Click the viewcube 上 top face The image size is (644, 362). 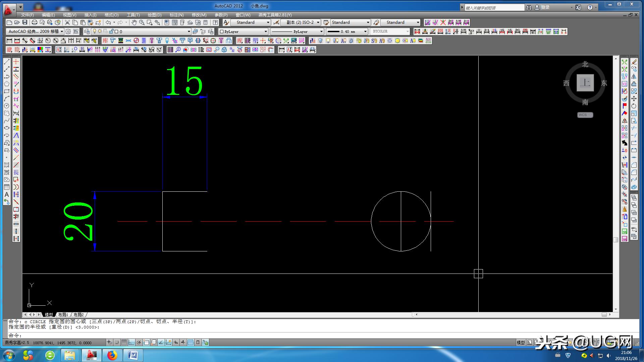pyautogui.click(x=585, y=83)
